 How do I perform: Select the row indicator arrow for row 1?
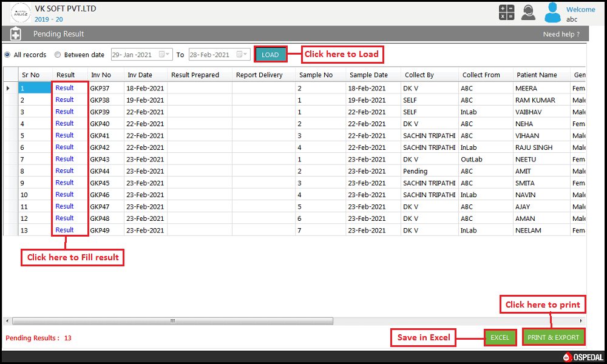pos(8,88)
